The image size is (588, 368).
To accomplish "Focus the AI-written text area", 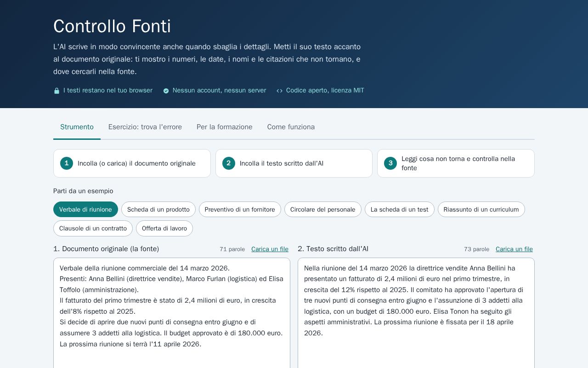I will pyautogui.click(x=416, y=313).
